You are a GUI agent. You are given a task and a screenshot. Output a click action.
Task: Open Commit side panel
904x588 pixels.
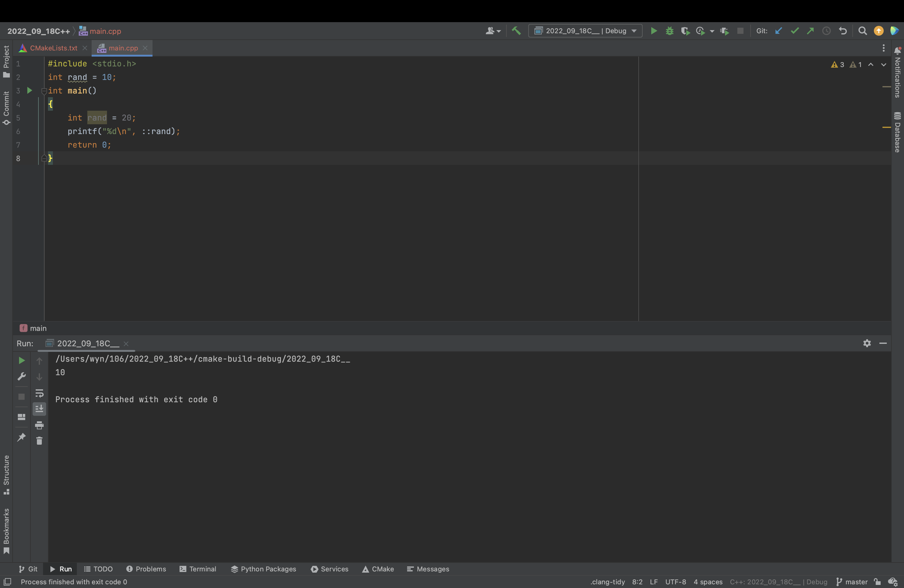(x=6, y=108)
